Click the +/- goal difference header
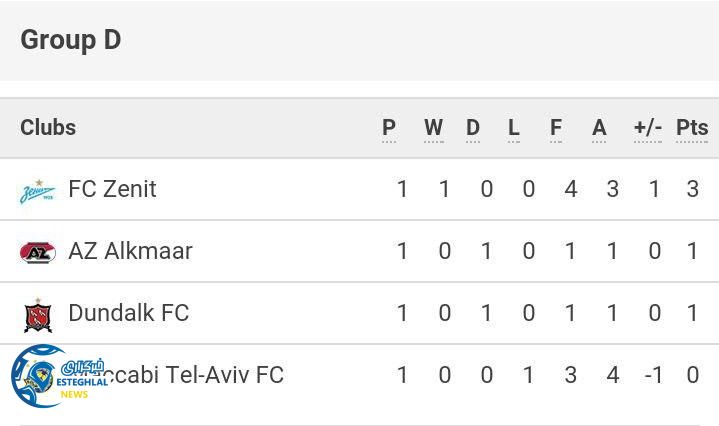The image size is (719, 426). point(648,128)
